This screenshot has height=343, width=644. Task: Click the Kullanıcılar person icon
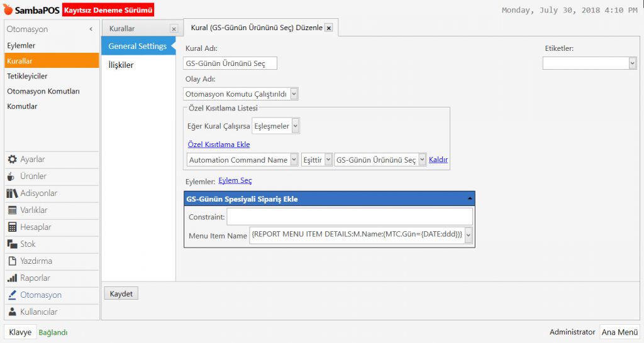[x=12, y=312]
